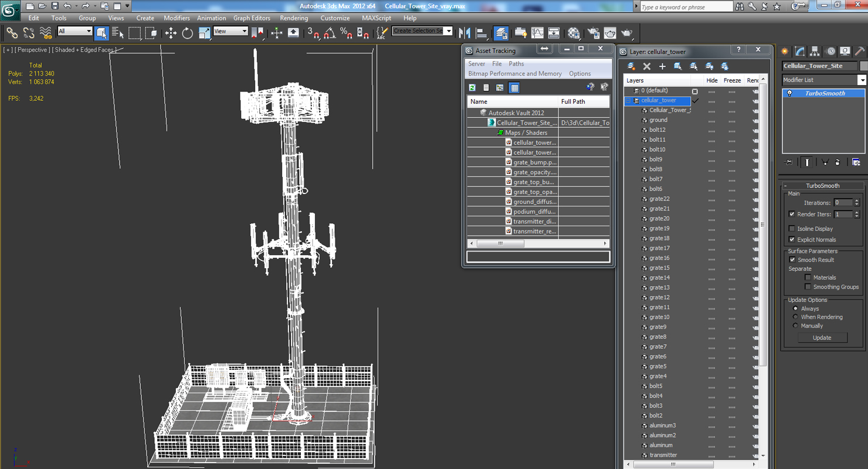Open the MAXScript menu
Image resolution: width=868 pixels, height=469 pixels.
pyautogui.click(x=377, y=18)
